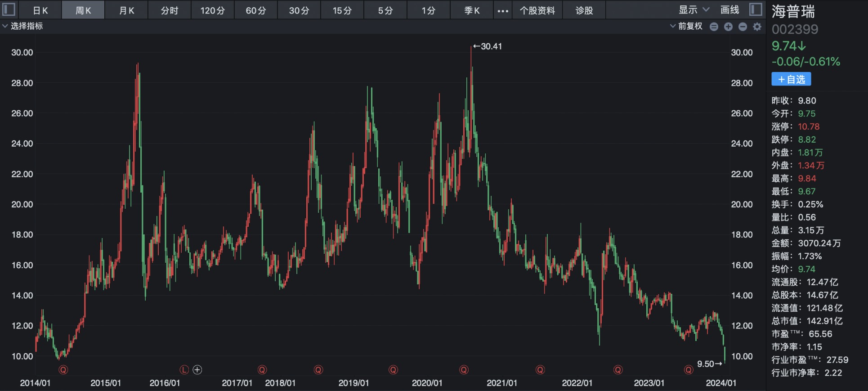This screenshot has width=868, height=391.
Task: Click the Q marker between 2021/01 and 2022/01
Action: point(540,370)
